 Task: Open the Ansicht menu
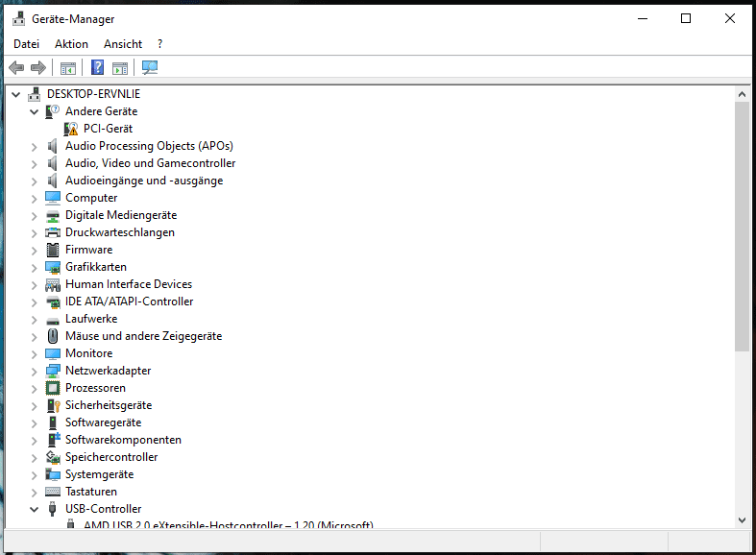pos(123,44)
